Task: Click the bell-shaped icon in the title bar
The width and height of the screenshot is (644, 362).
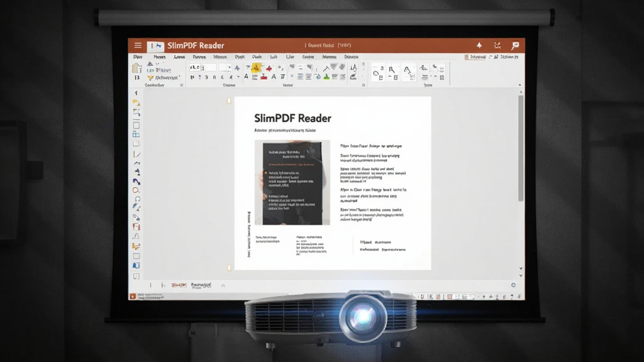Action: point(479,45)
